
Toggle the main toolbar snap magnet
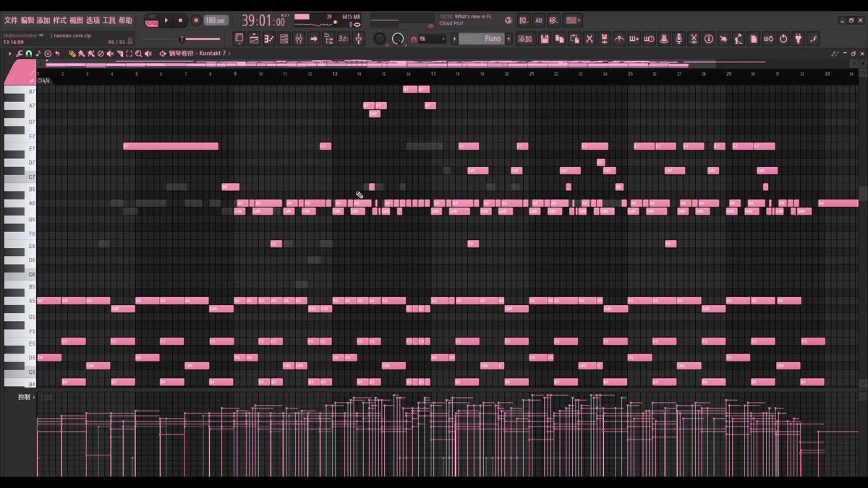[414, 39]
